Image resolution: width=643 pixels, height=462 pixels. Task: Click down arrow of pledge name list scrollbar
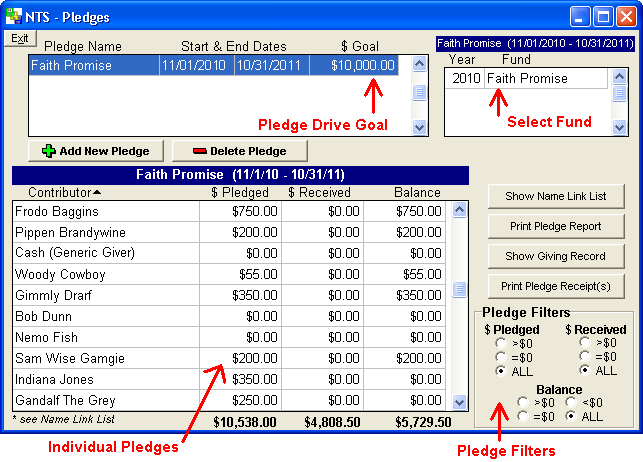coord(419,127)
